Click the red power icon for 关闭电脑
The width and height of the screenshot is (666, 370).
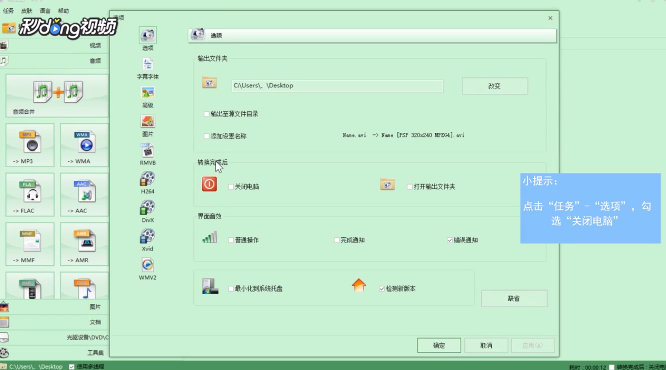tap(209, 184)
